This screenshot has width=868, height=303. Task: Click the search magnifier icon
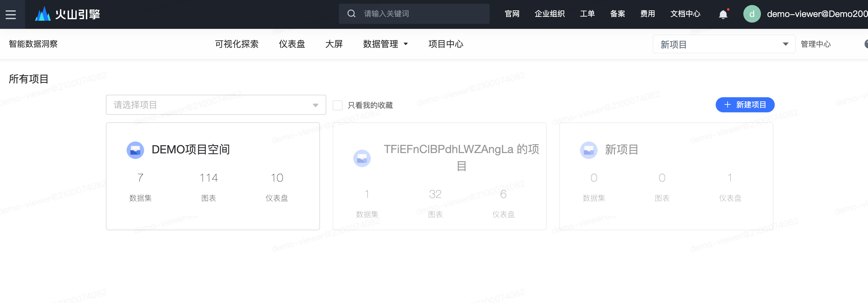(x=351, y=14)
